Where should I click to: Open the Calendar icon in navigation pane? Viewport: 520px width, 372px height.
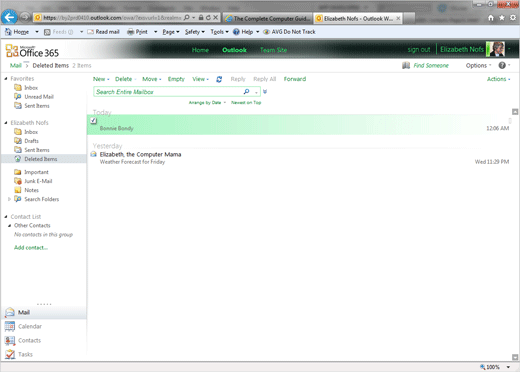click(10, 326)
